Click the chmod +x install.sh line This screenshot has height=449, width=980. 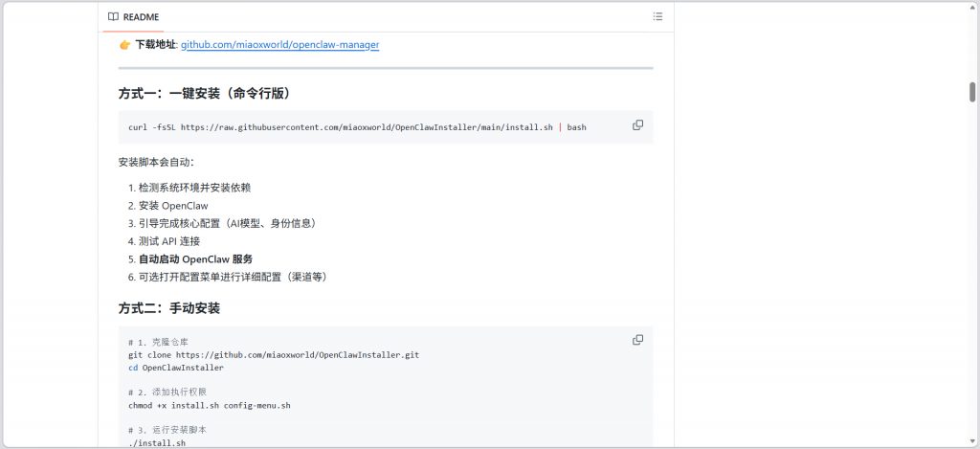(x=210, y=405)
